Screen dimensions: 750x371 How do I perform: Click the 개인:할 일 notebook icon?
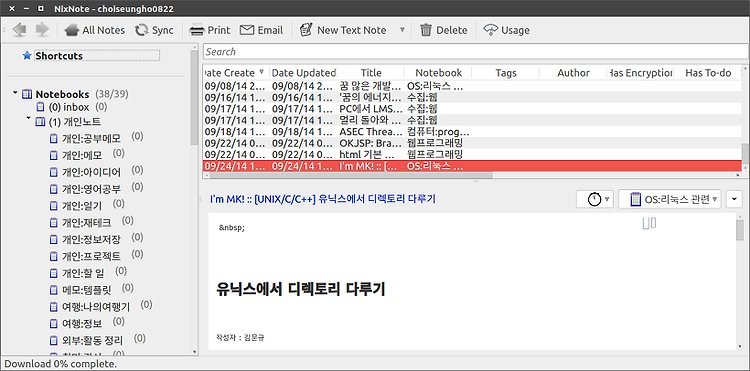[x=54, y=273]
